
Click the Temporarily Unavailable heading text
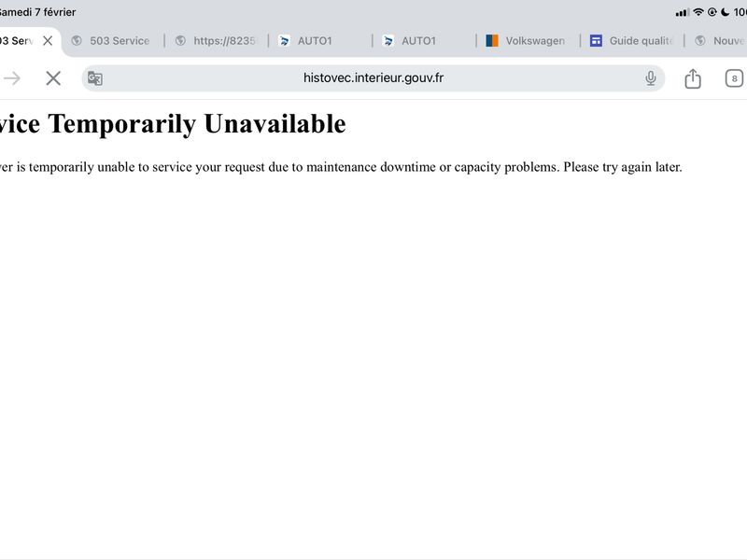(x=197, y=124)
